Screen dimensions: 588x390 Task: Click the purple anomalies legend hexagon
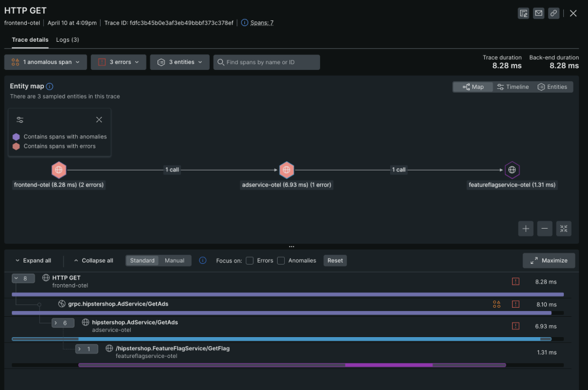tap(16, 137)
